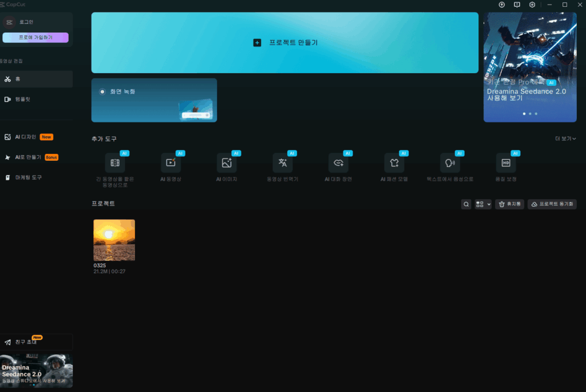Open the 동영상 번역기 translator tool
Viewport: 586px width, 392px height.
(282, 163)
